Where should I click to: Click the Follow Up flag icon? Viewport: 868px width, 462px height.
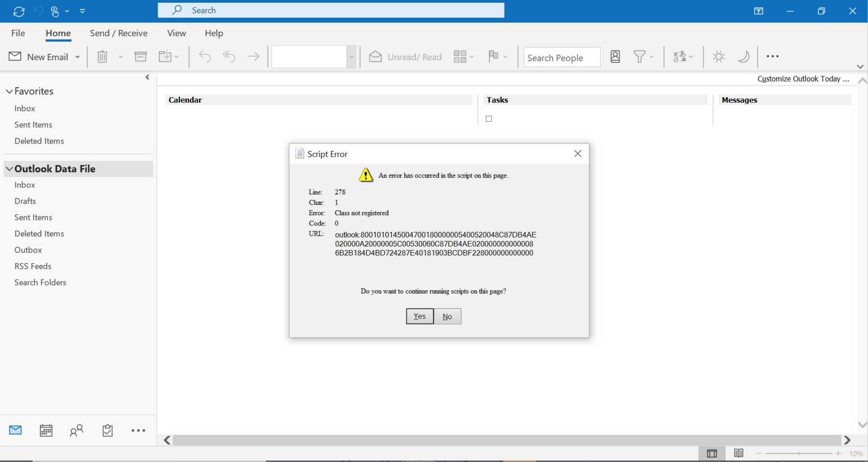(x=493, y=56)
